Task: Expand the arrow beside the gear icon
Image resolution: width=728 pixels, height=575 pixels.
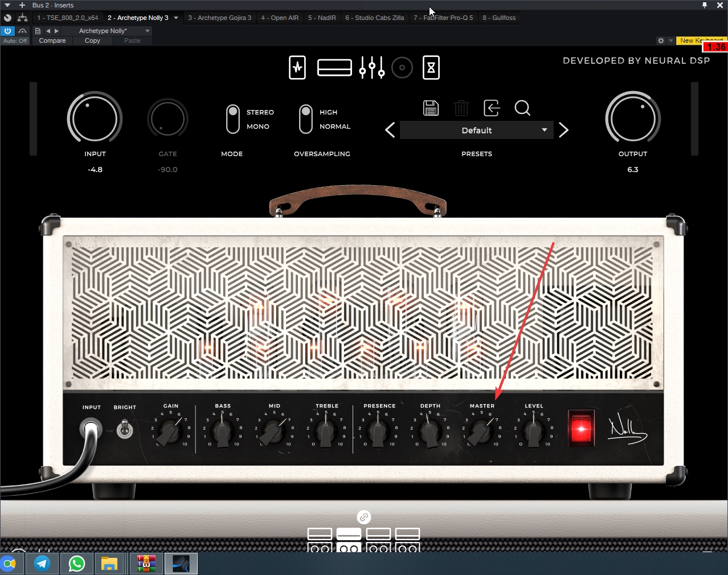Action: click(x=670, y=40)
